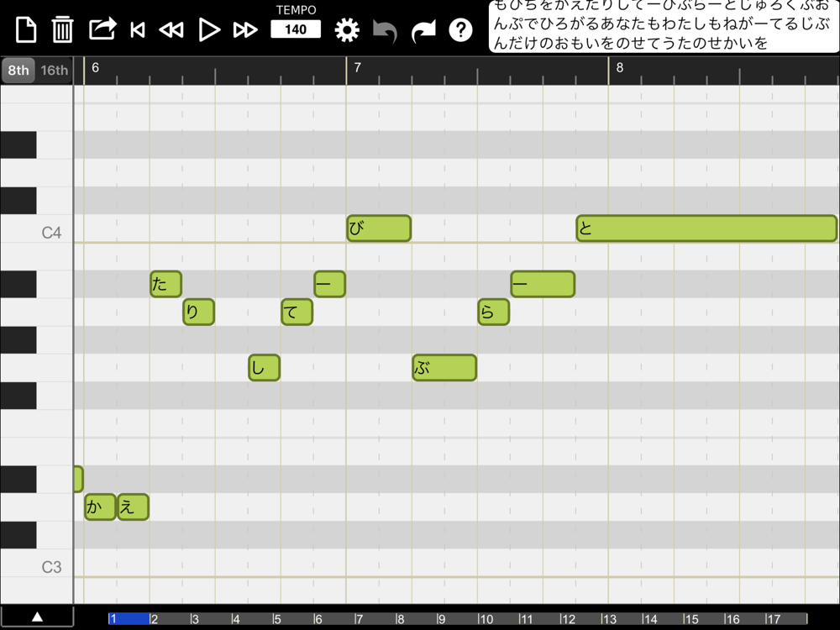
Task: Click the rewind button
Action: point(171,30)
